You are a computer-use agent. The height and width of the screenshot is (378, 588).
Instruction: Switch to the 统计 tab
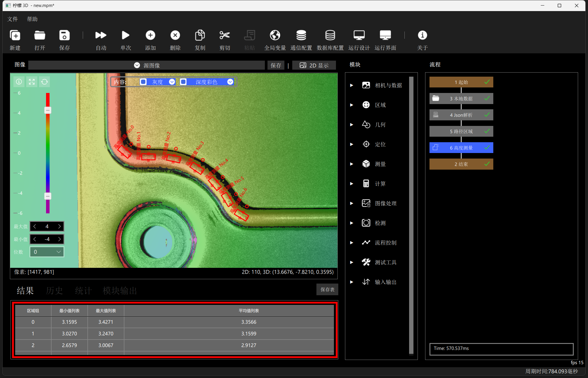[83, 291]
